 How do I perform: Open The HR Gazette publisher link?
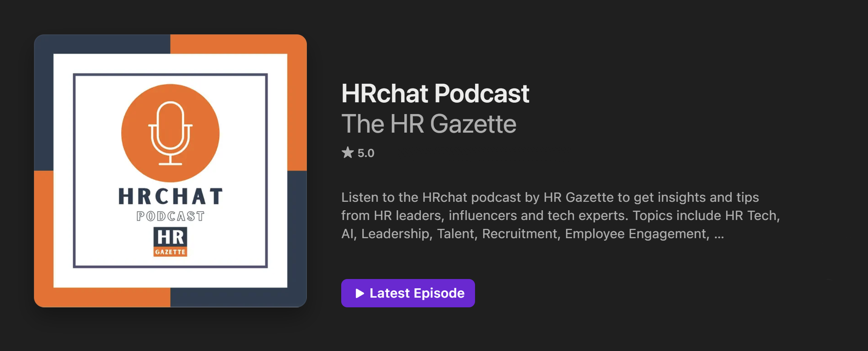pos(429,124)
